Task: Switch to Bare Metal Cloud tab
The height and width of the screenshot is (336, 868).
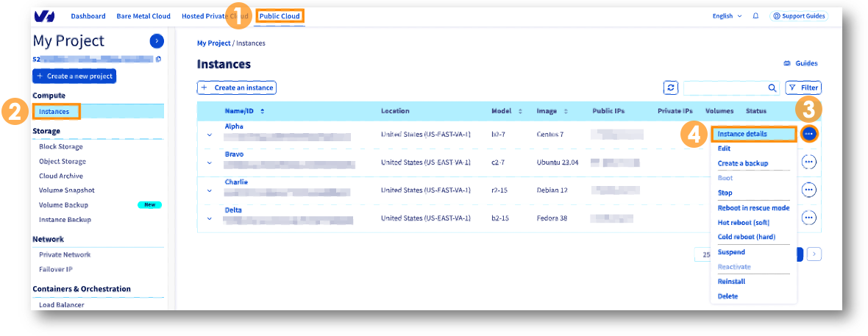Action: point(143,16)
